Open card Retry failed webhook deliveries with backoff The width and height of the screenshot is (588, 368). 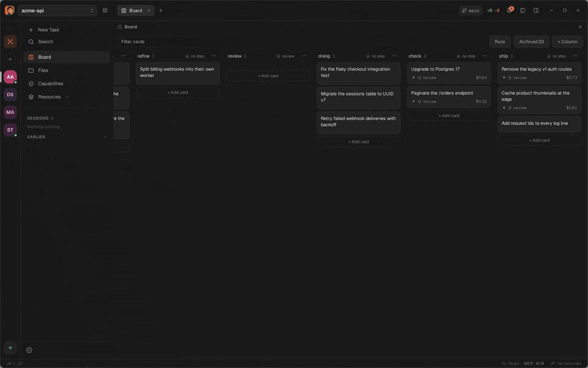[358, 123]
